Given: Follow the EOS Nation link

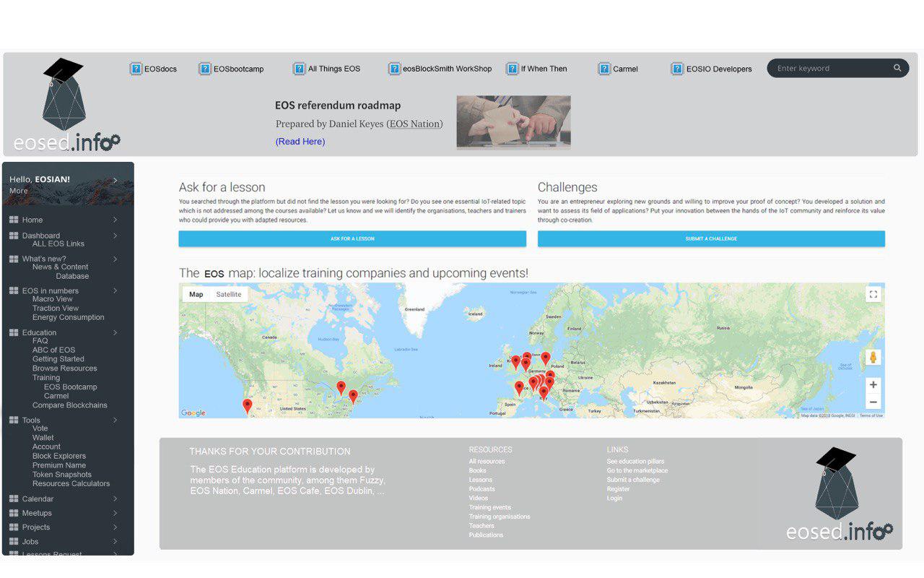Looking at the screenshot, I should coord(414,124).
